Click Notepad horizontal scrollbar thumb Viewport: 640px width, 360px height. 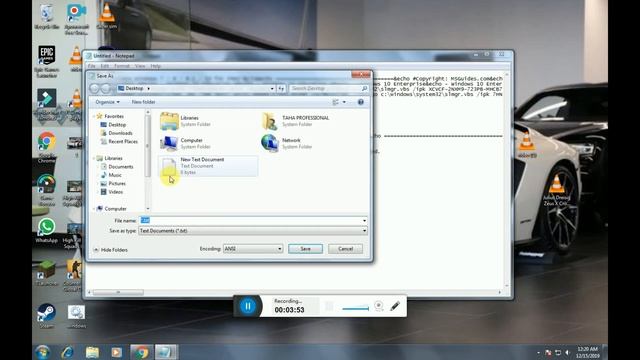click(x=118, y=292)
